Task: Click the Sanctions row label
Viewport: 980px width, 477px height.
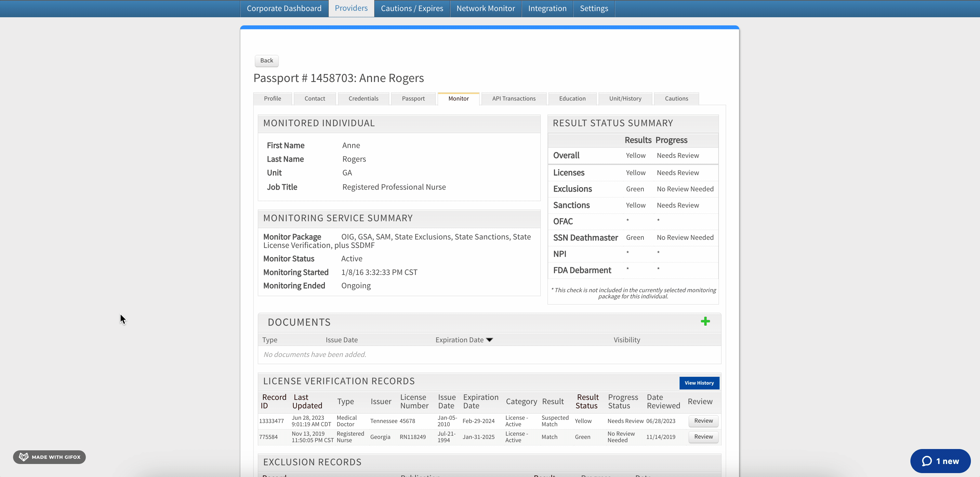Action: tap(571, 205)
